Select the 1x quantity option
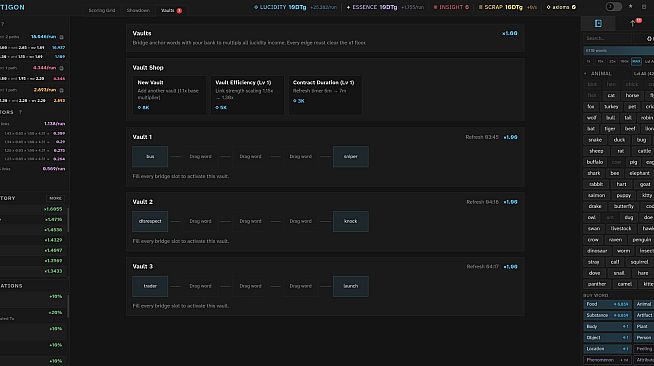 pos(589,61)
